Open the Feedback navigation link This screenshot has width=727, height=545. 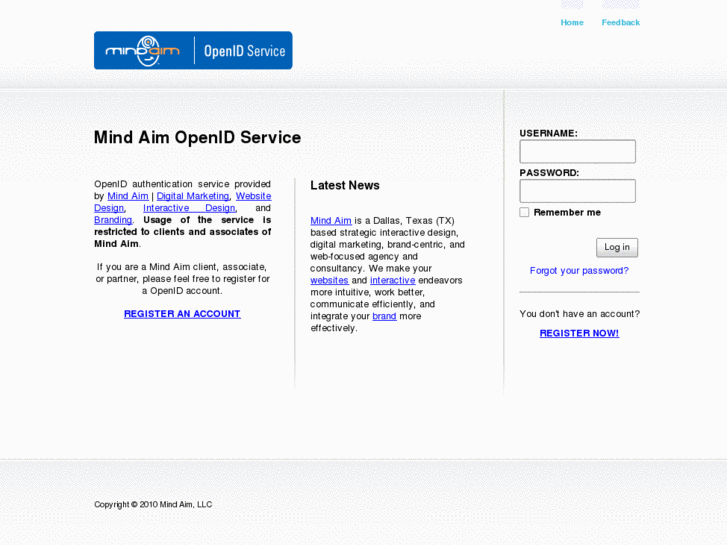coord(620,22)
